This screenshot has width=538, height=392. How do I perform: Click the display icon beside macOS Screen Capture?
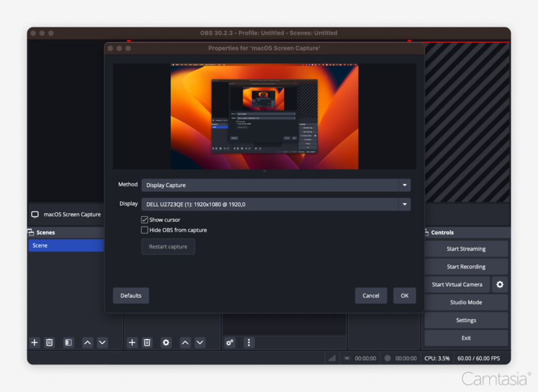35,214
